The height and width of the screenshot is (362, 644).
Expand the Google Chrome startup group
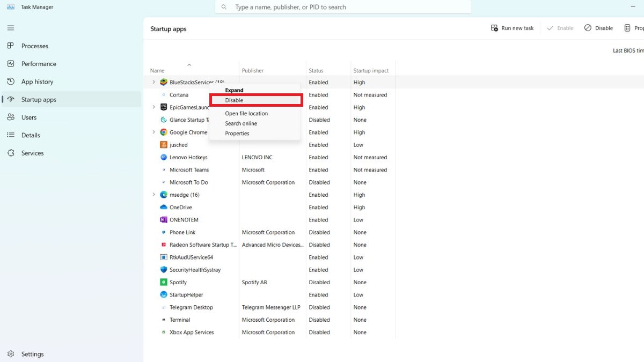coord(153,132)
